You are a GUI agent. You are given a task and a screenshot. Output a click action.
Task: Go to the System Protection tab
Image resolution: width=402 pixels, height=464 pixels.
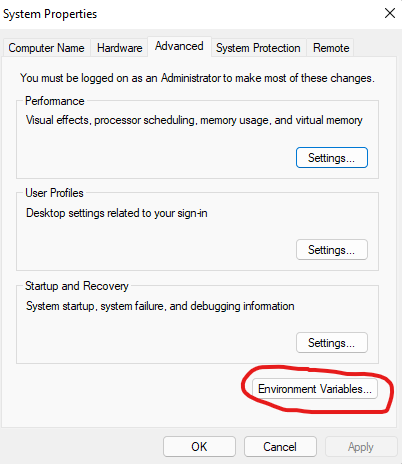[258, 48]
